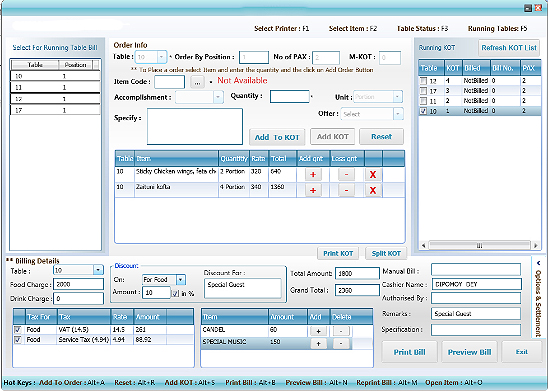
Task: Toggle the discount 'in %' checkbox
Action: click(x=175, y=294)
